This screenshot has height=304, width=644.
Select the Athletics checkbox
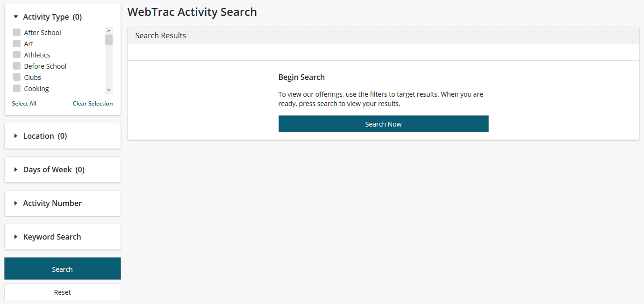17,55
